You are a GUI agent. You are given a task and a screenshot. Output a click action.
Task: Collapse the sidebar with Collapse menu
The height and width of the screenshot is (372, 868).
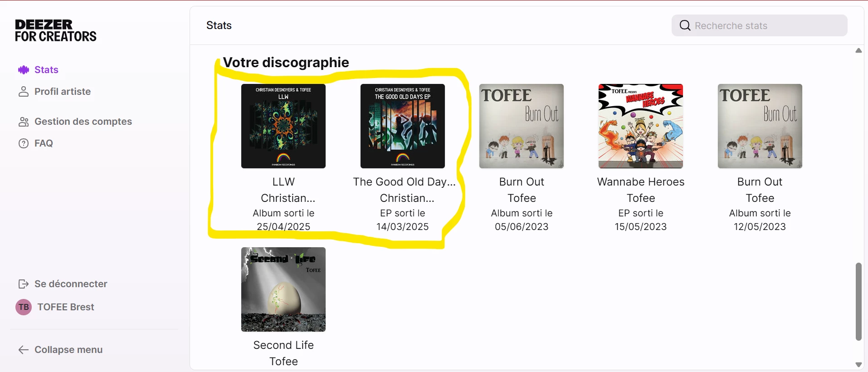pos(60,350)
